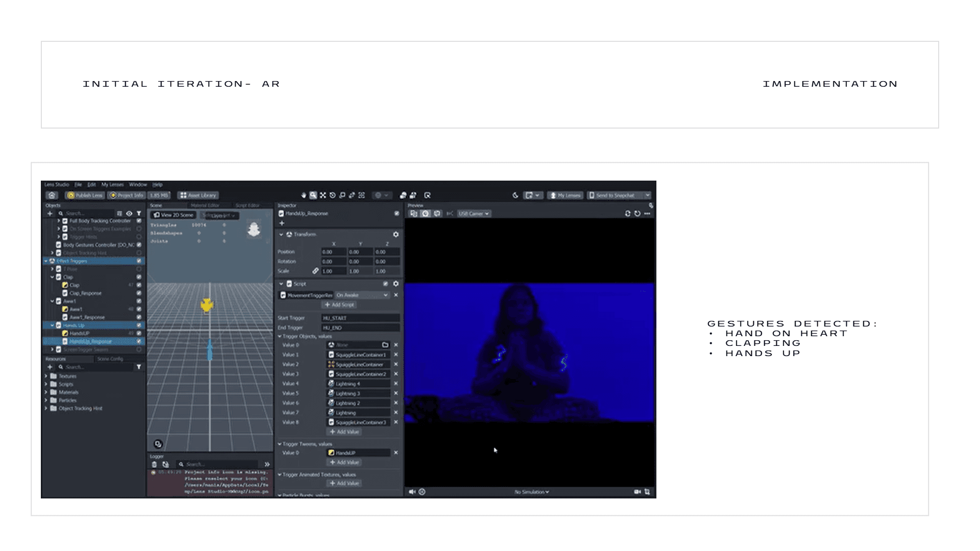The image size is (980, 551).
Task: Open the My Lenses menu
Action: coord(112,185)
